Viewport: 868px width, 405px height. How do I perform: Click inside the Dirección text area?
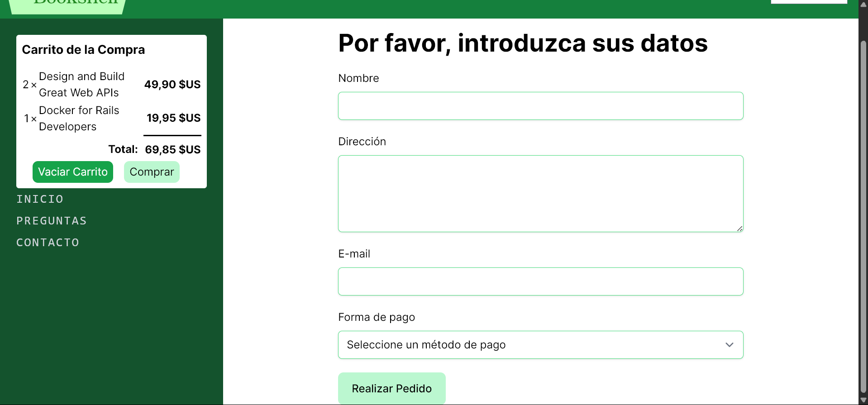click(x=540, y=193)
